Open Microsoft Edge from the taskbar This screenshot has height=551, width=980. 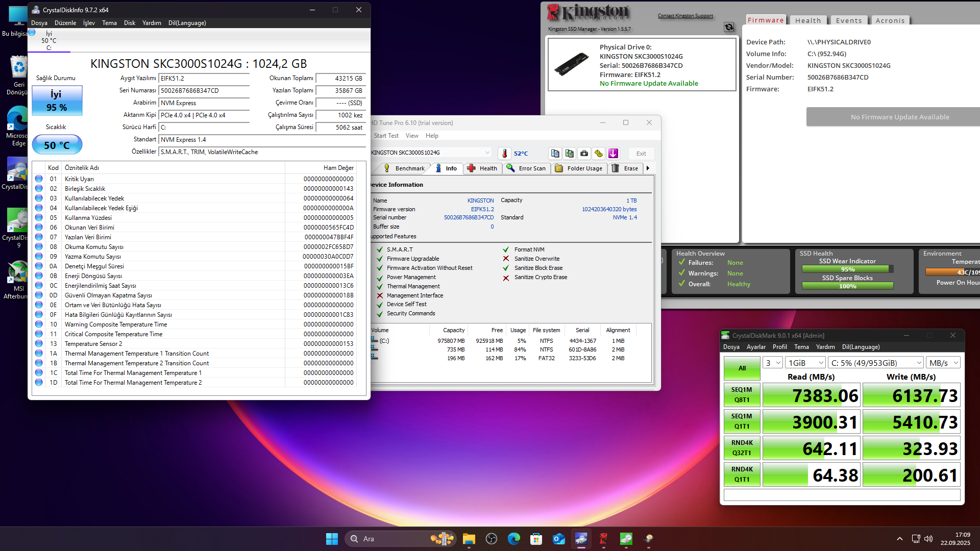point(513,539)
